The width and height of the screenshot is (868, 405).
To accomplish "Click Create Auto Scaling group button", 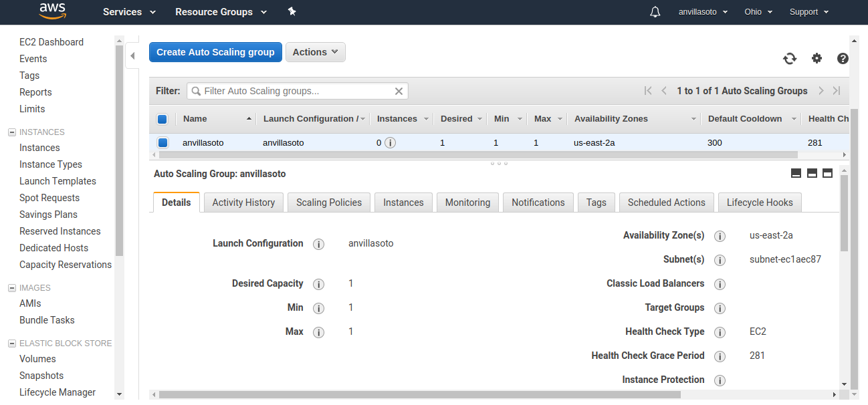I will click(x=215, y=52).
